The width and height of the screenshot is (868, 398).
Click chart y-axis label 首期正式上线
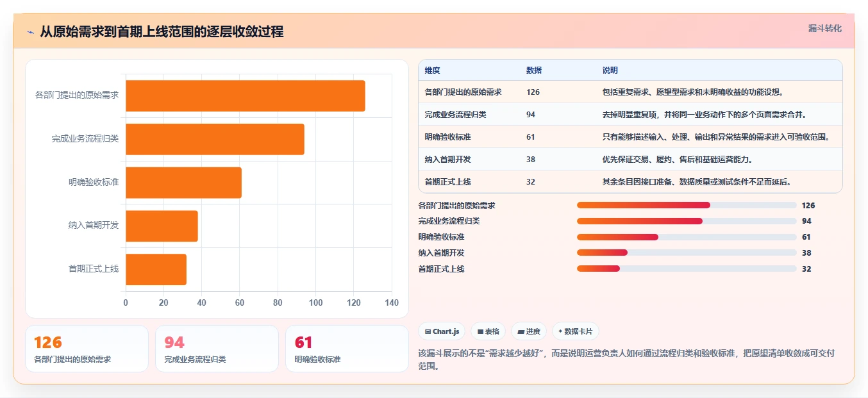[94, 269]
